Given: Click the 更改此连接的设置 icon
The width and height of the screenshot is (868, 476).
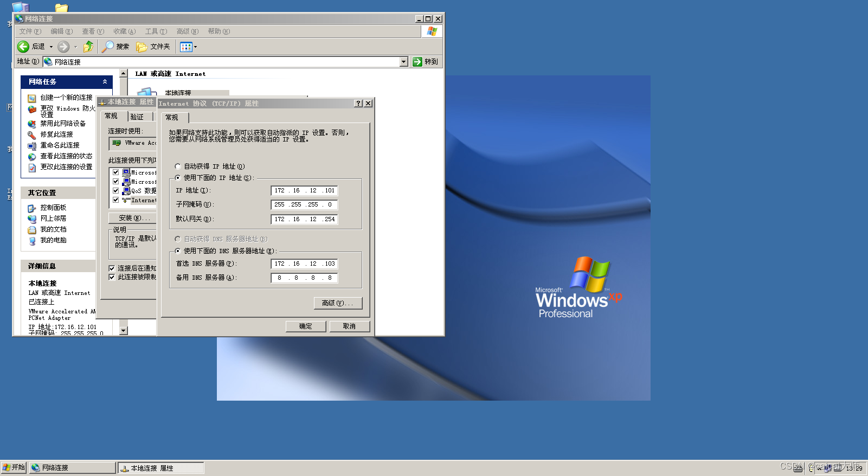Looking at the screenshot, I should click(x=32, y=167).
